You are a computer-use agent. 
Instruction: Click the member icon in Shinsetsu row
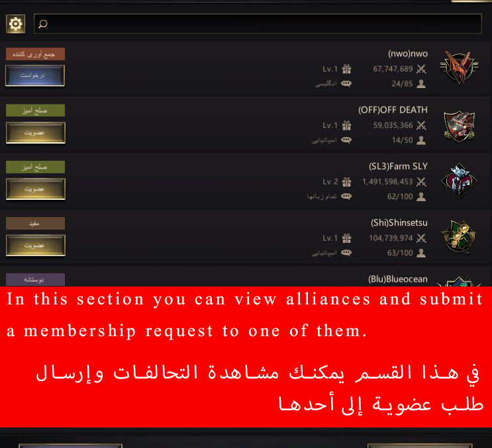(421, 253)
